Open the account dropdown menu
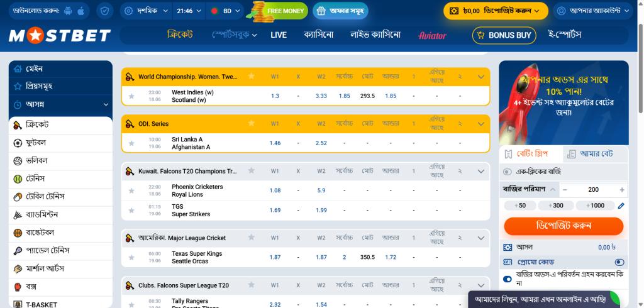644x308 pixels. point(593,11)
